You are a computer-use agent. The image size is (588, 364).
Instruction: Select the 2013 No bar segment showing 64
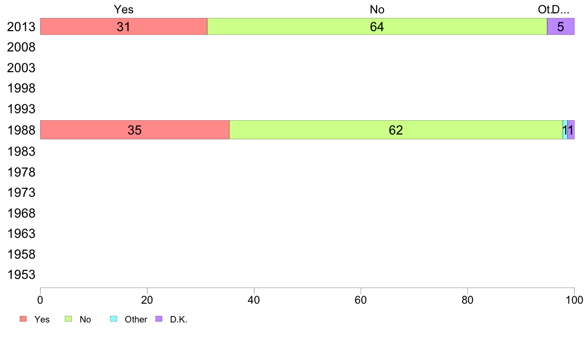click(377, 27)
